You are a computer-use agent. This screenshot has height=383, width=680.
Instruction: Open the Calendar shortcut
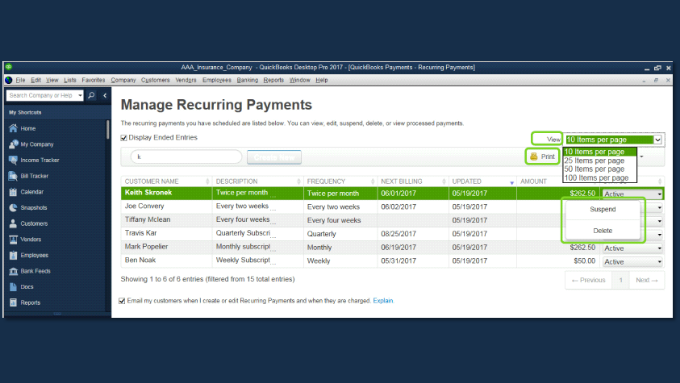[x=32, y=192]
